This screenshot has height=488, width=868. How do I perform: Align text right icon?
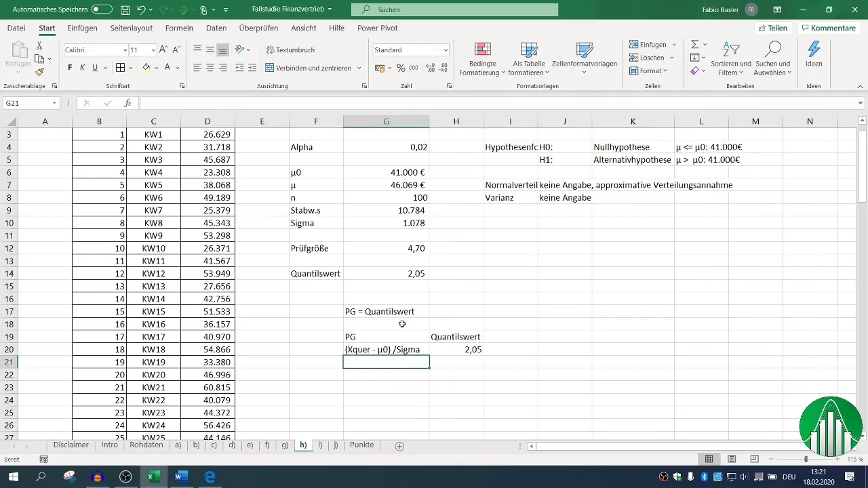[223, 68]
